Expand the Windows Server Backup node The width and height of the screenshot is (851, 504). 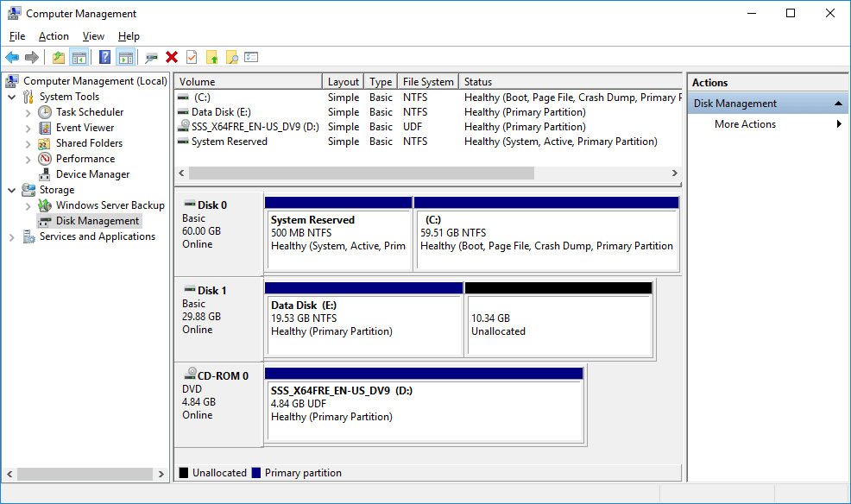pos(28,206)
